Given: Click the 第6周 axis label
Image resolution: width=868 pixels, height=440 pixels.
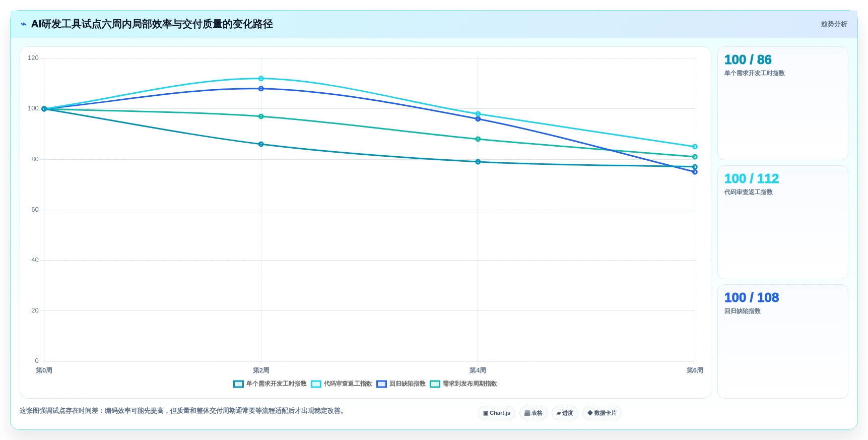Looking at the screenshot, I should point(695,370).
